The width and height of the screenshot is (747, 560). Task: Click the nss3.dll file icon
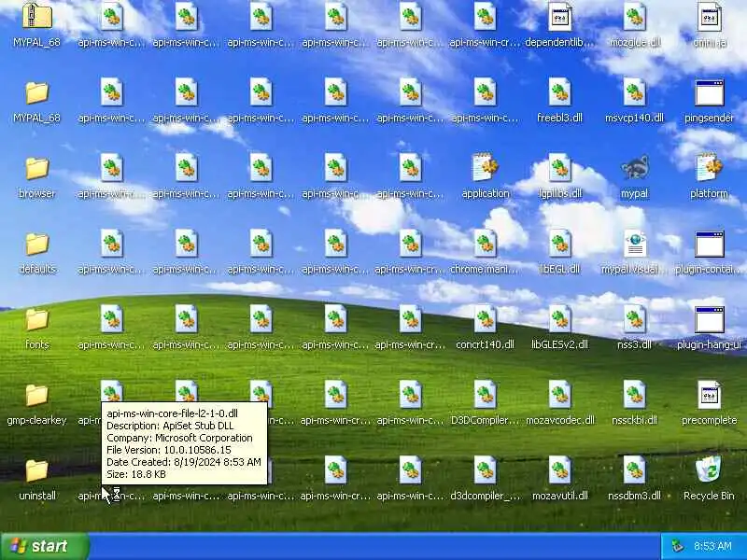(635, 319)
